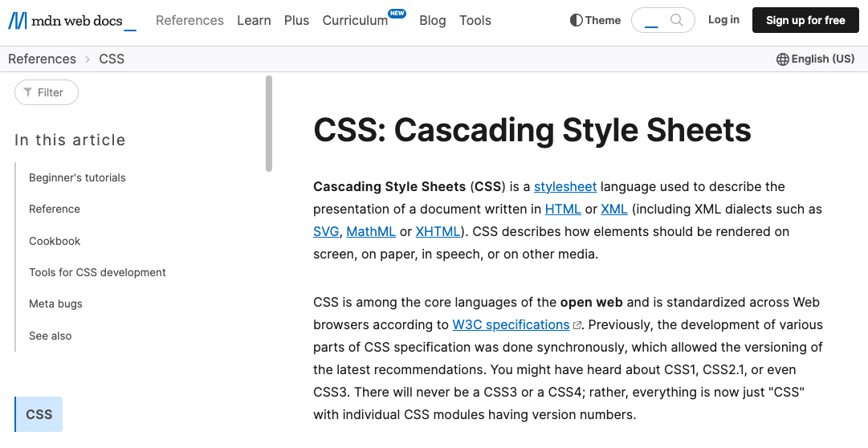Click the search magnifier icon
The width and height of the screenshot is (868, 448).
coord(678,20)
